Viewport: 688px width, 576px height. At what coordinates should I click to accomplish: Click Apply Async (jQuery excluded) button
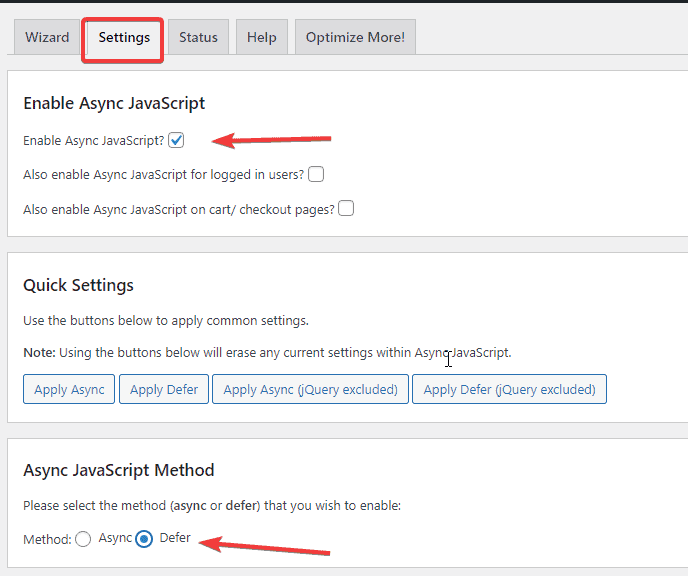(310, 389)
